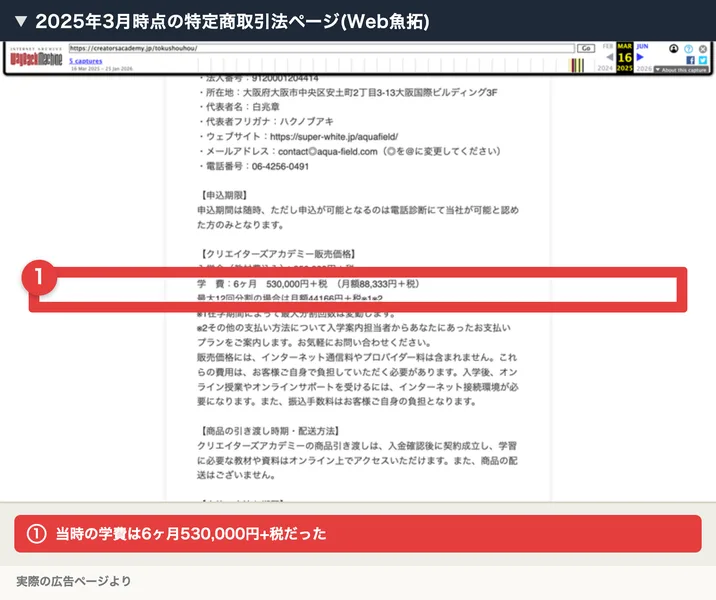Screen dimensions: 716x600
Task: Click the phone number 06-4256-0491
Action: (x=280, y=166)
